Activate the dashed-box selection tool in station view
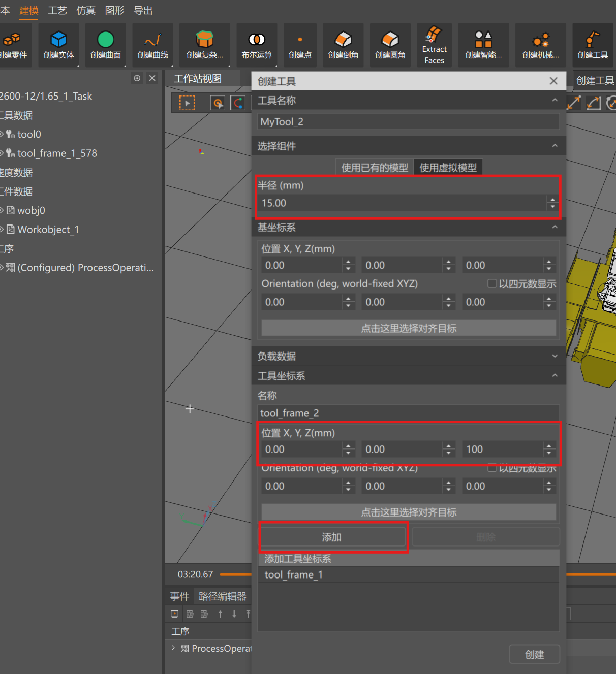 (187, 103)
